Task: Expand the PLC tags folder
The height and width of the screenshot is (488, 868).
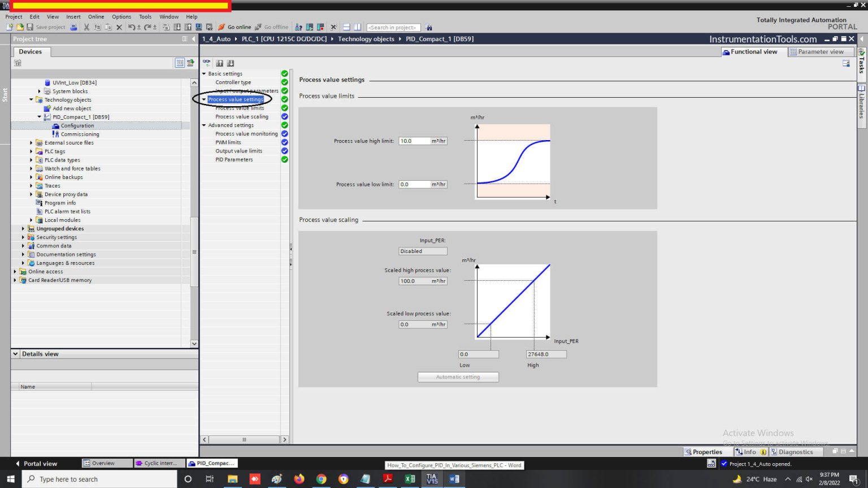Action: (x=31, y=151)
